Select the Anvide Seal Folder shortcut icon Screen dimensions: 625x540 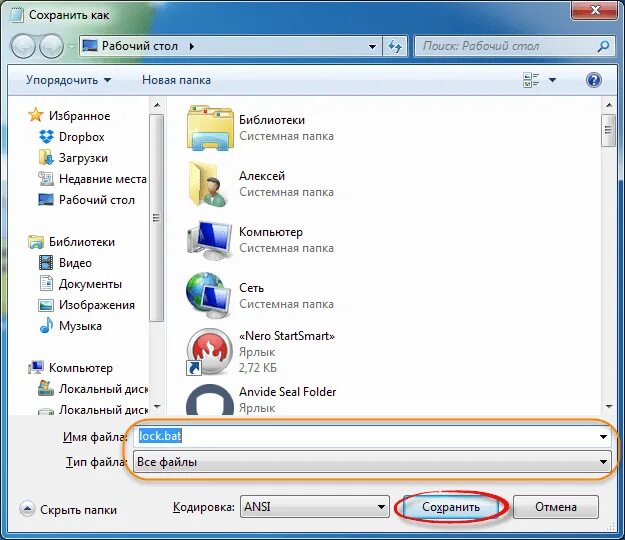point(210,400)
